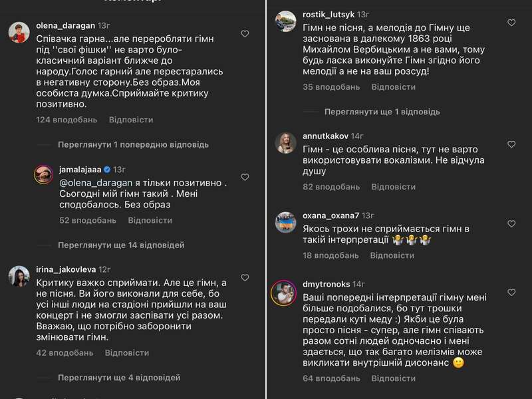View the '124 вподобань' likes list
Image resolution: width=532 pixels, height=399 pixels.
point(66,120)
